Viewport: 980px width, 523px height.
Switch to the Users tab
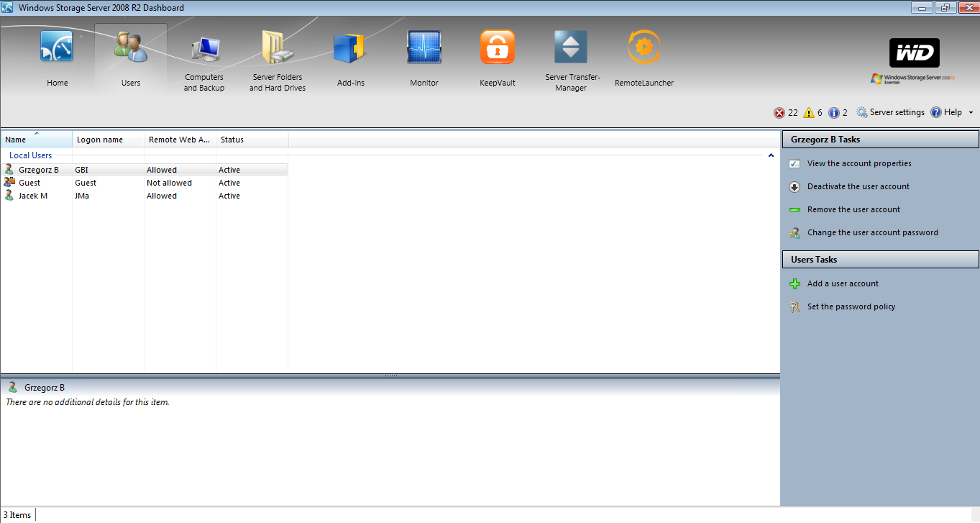tap(131, 59)
